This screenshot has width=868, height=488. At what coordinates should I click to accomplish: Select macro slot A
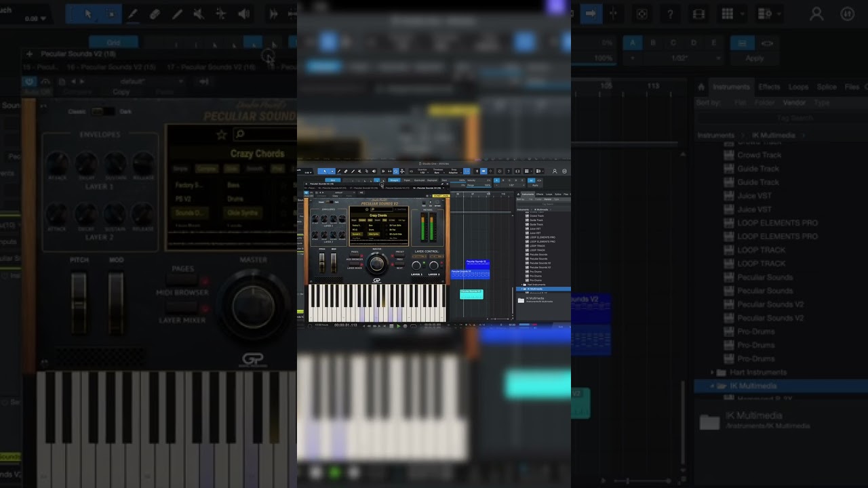click(x=496, y=180)
